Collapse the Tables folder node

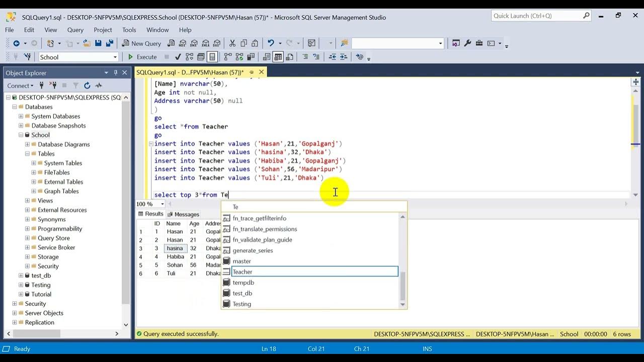tap(27, 154)
